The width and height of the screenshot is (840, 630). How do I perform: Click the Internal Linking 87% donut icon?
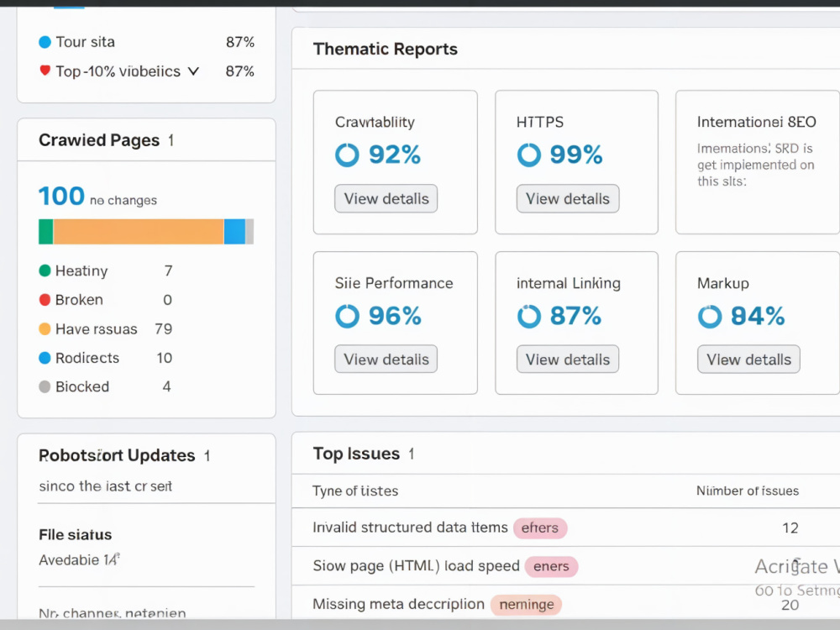point(528,316)
